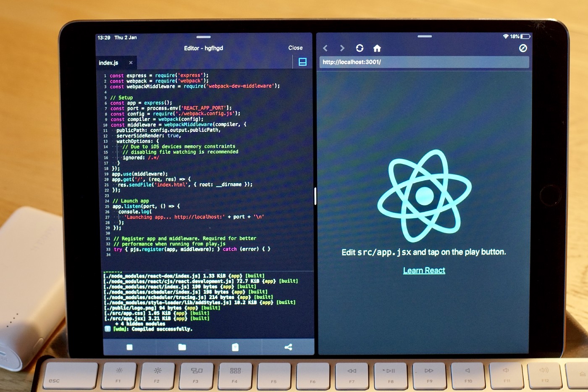This screenshot has width=588, height=392.
Task: Navigate forward in the browser
Action: tap(342, 48)
